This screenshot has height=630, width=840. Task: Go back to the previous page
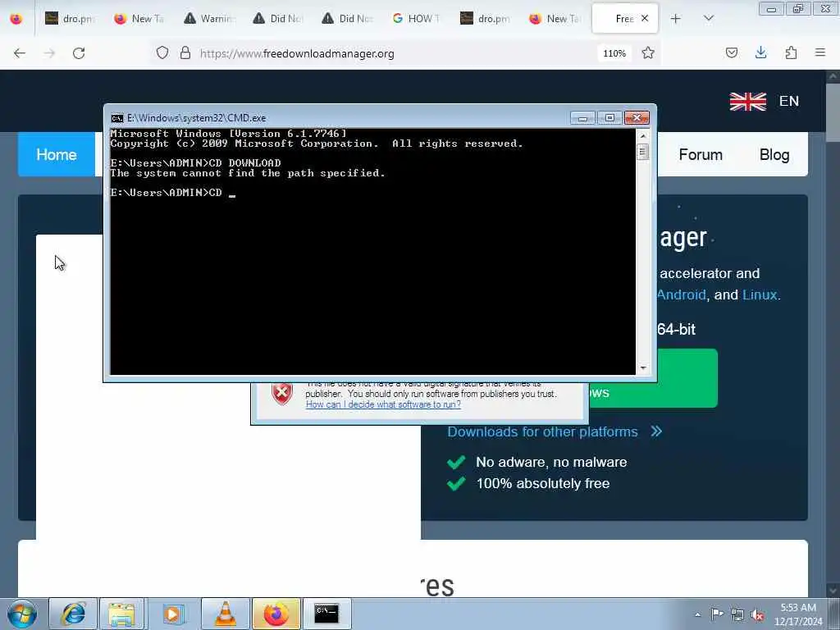pos(20,53)
